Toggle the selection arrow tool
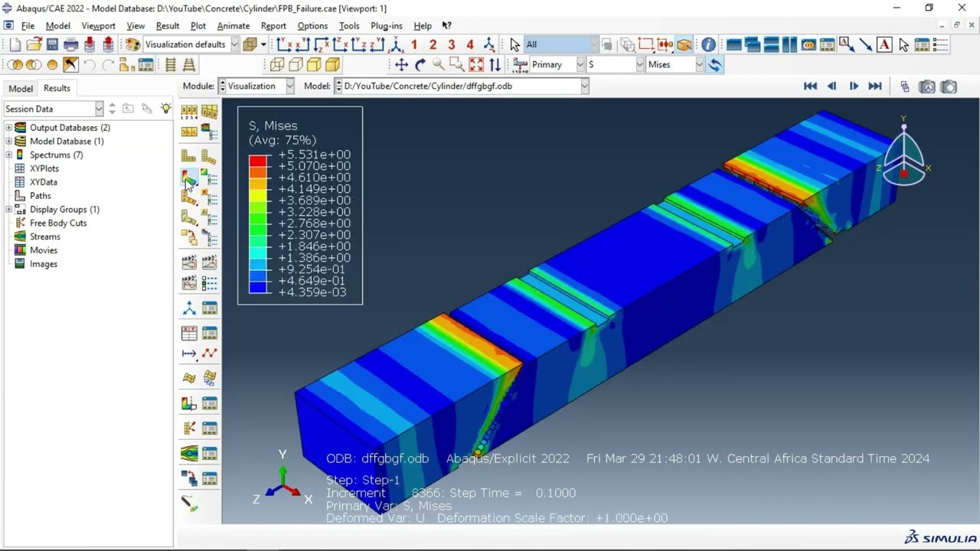 515,44
